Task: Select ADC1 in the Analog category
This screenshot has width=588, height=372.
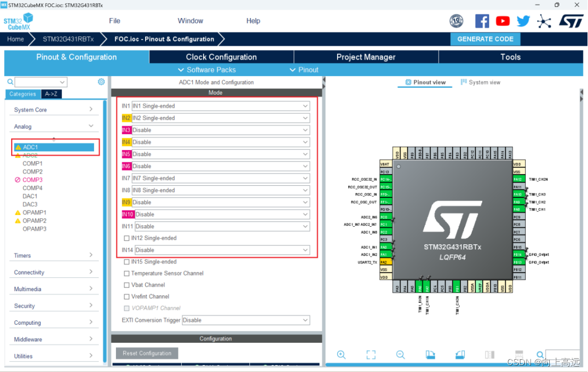Action: pos(30,147)
